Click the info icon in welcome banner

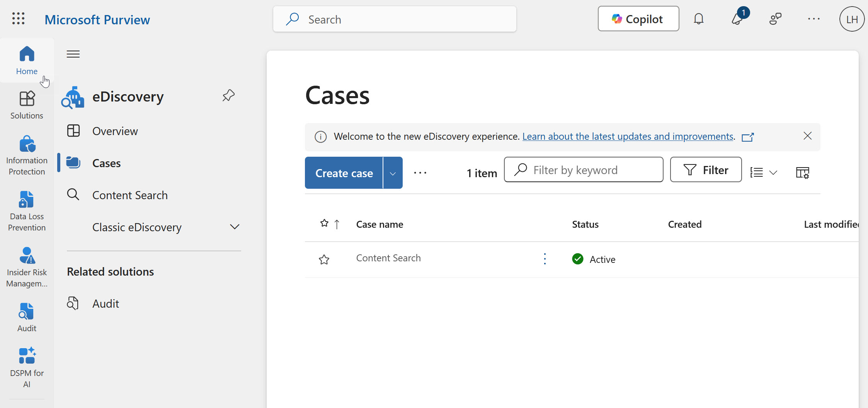[x=320, y=137]
